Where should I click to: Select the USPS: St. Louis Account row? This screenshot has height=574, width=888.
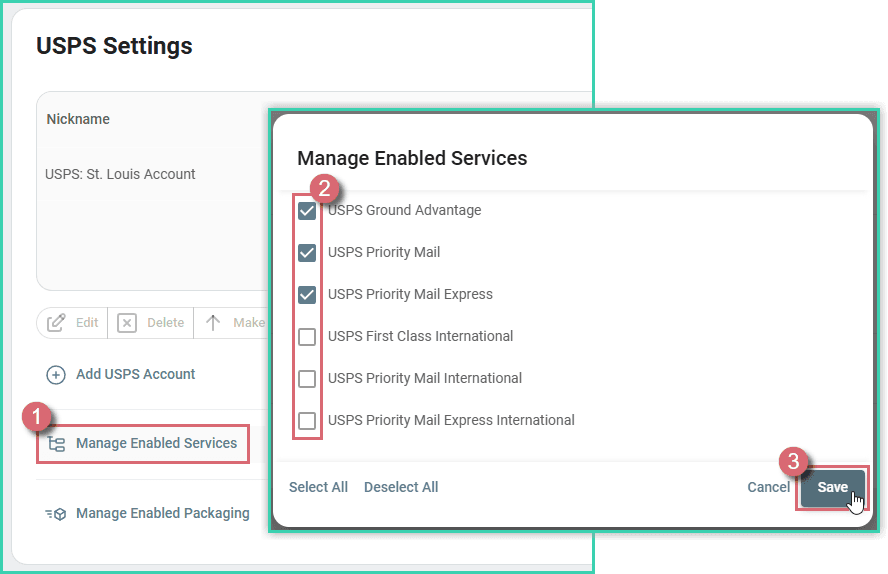click(x=120, y=174)
